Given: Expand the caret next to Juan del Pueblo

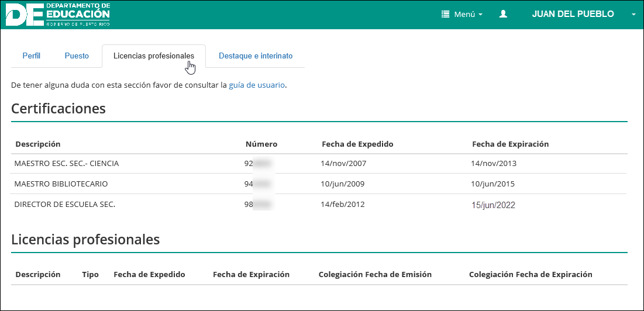Looking at the screenshot, I should coord(633,15).
